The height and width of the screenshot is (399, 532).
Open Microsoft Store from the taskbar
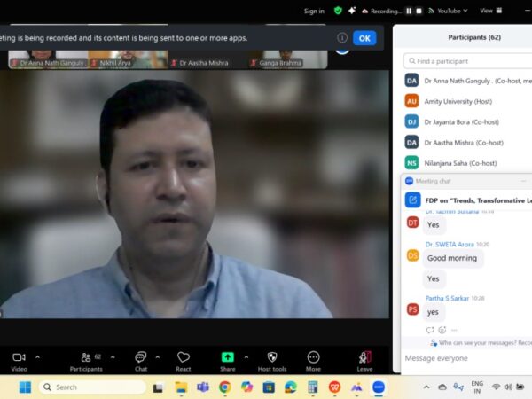click(x=269, y=387)
